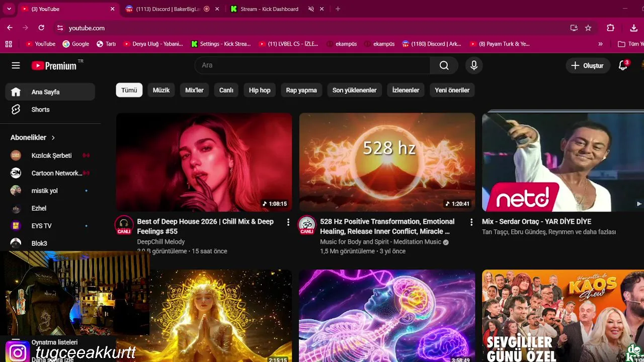The width and height of the screenshot is (644, 362).
Task: Open browser downloads
Action: tap(633, 28)
